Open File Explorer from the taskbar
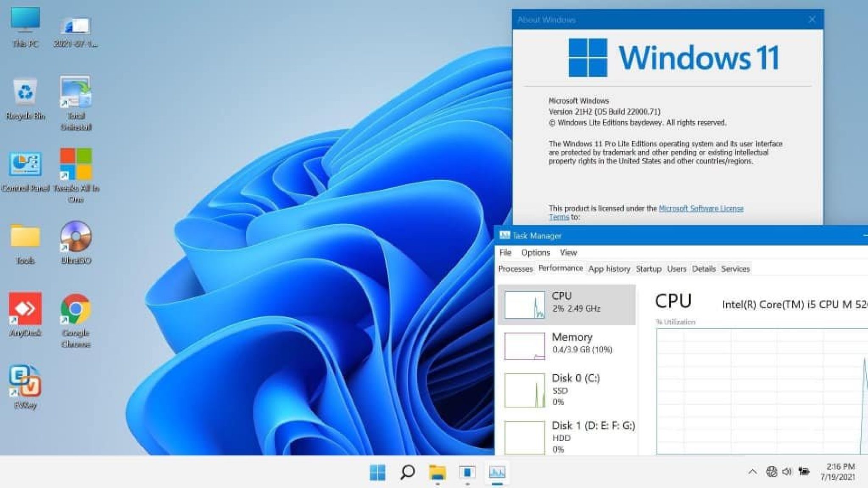This screenshot has width=868, height=488. (x=437, y=472)
